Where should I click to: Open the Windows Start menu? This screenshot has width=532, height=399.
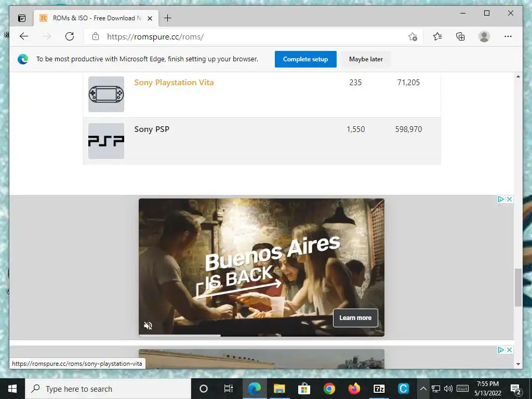[x=12, y=389]
